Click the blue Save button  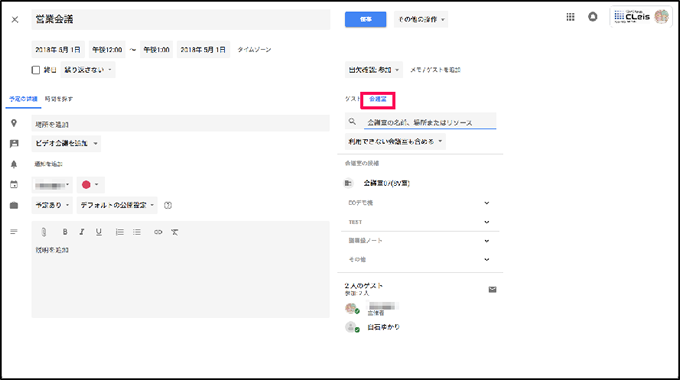[x=366, y=20]
